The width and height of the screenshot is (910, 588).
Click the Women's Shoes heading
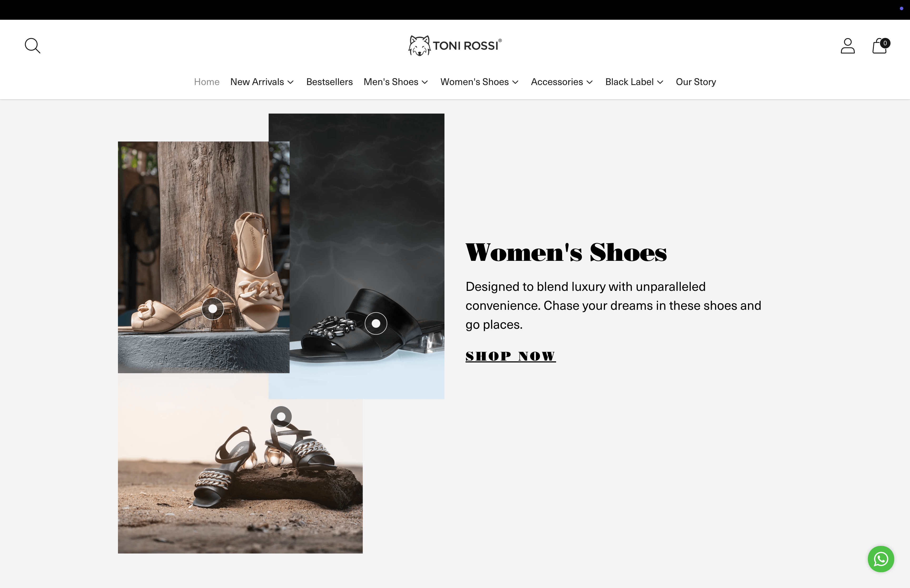(566, 252)
